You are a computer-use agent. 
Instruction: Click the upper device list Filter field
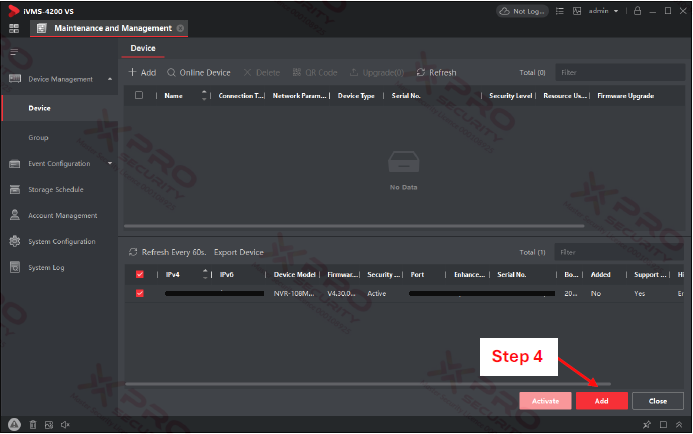pyautogui.click(x=620, y=72)
